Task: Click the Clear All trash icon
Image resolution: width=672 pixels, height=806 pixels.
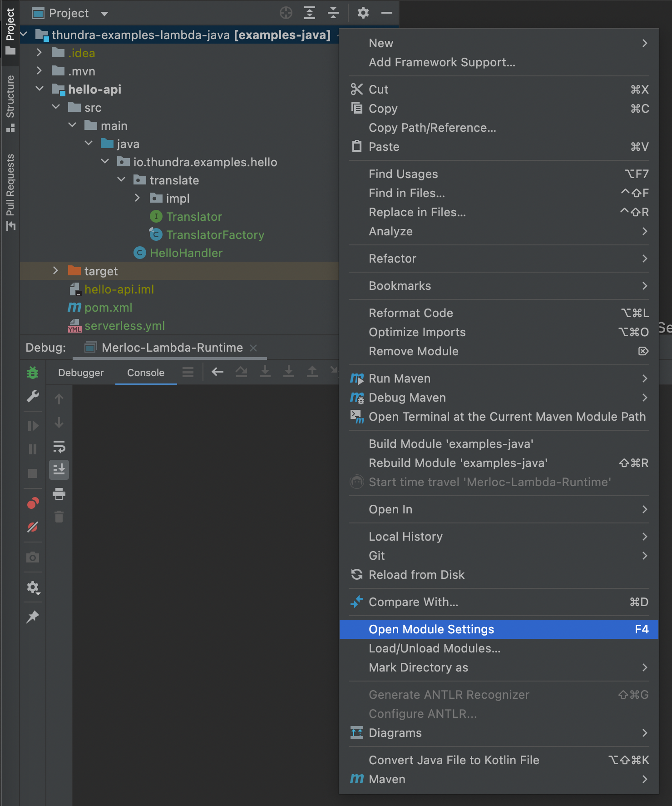Action: pos(59,517)
